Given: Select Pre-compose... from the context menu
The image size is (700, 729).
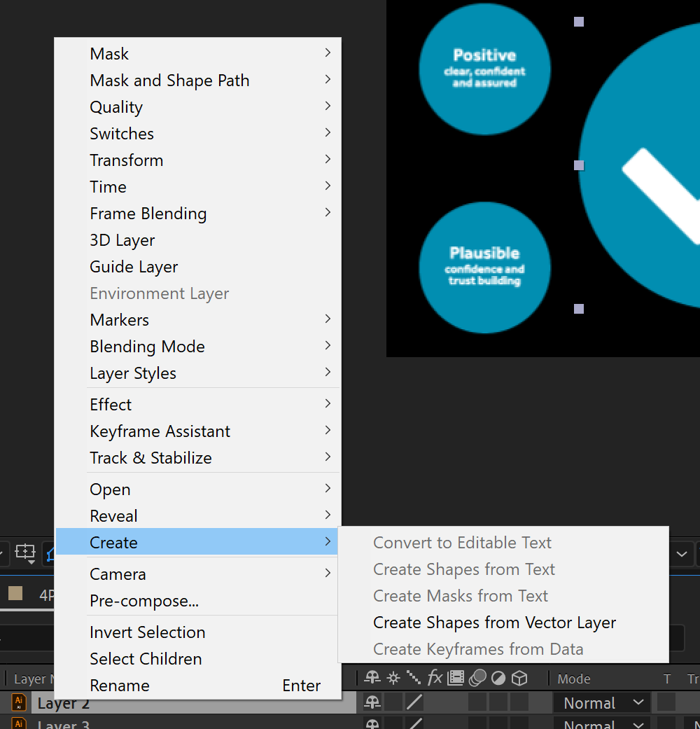Looking at the screenshot, I should (x=144, y=601).
